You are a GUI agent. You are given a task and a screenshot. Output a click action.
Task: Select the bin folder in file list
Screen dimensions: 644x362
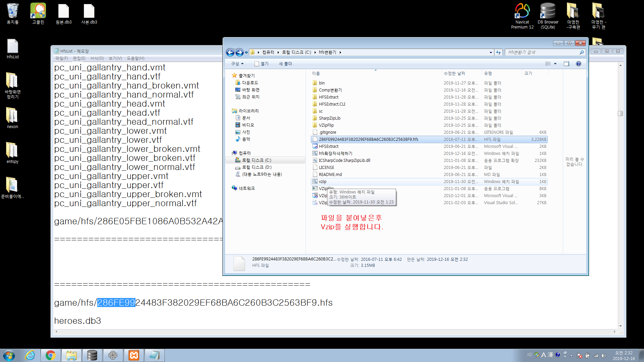pos(429,83)
